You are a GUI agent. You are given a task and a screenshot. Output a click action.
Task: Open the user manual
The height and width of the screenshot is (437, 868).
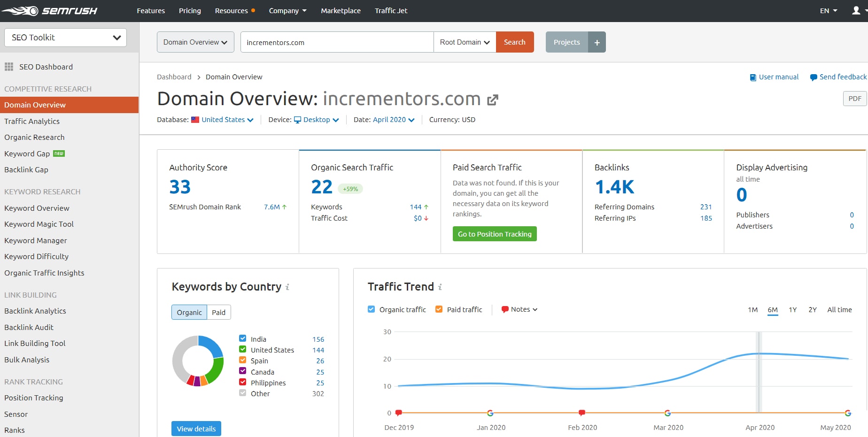click(x=778, y=77)
